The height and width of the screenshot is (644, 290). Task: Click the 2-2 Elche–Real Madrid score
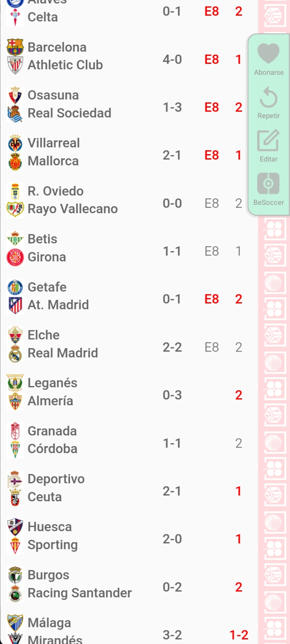(x=172, y=347)
